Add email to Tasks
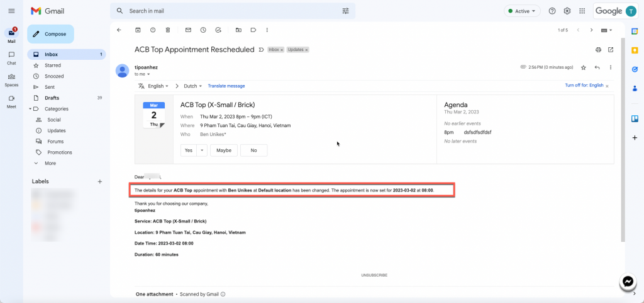Viewport: 644px width, 303px height. point(218,30)
